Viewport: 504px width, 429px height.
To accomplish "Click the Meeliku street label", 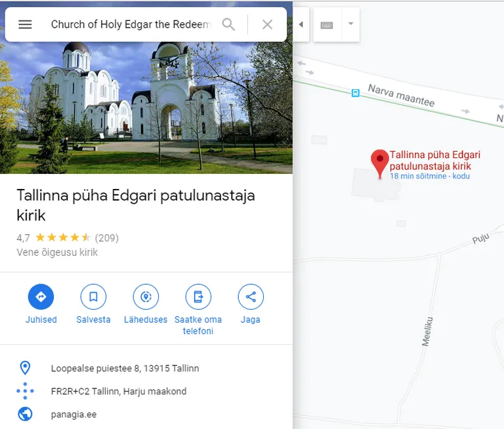I will click(427, 332).
